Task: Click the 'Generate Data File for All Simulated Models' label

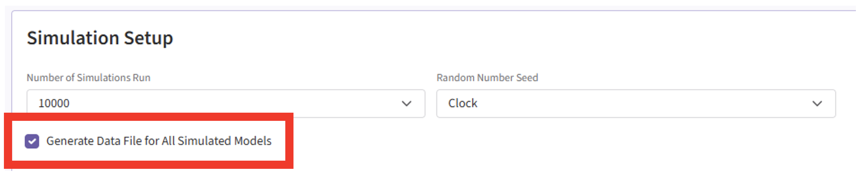Action: click(x=159, y=141)
